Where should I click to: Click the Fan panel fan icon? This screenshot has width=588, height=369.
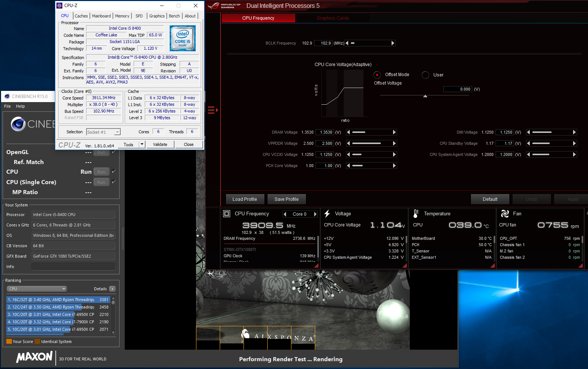pyautogui.click(x=505, y=213)
